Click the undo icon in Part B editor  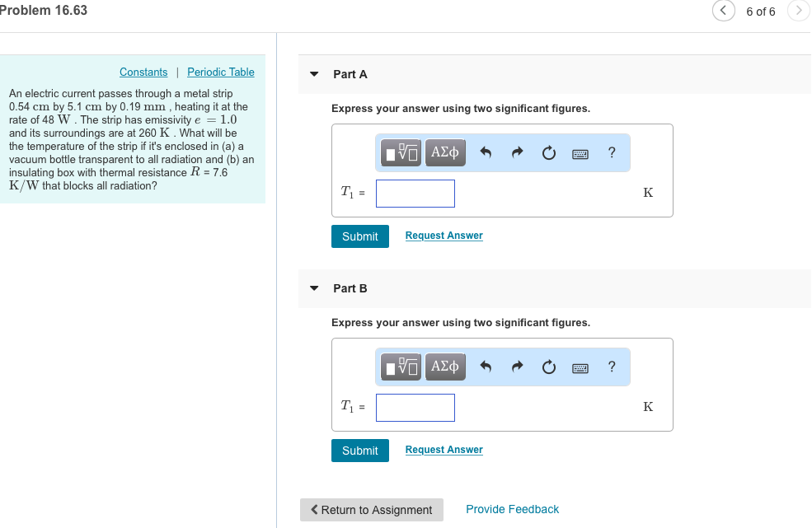[486, 367]
